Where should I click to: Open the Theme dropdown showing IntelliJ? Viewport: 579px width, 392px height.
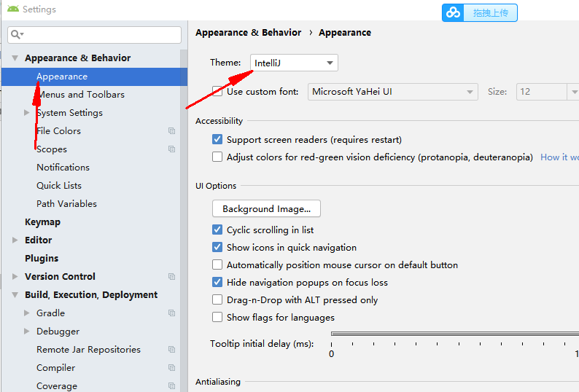click(x=294, y=63)
